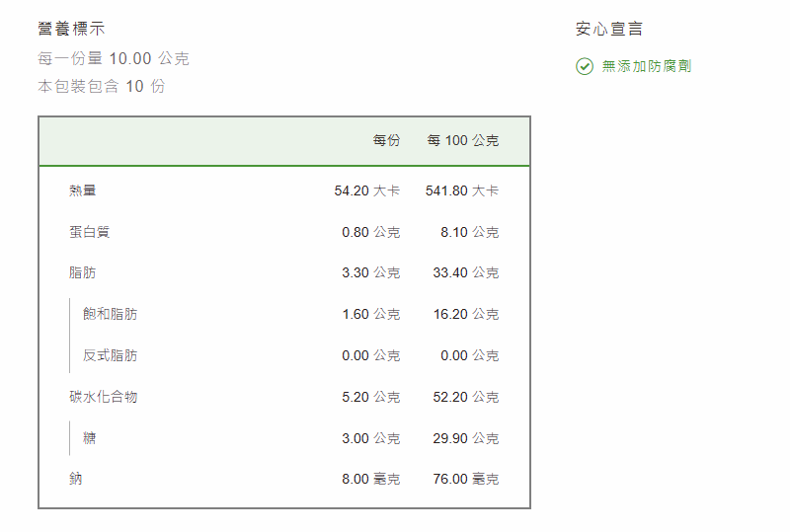Click the 54.20 大卡 per-serving value

click(x=366, y=190)
